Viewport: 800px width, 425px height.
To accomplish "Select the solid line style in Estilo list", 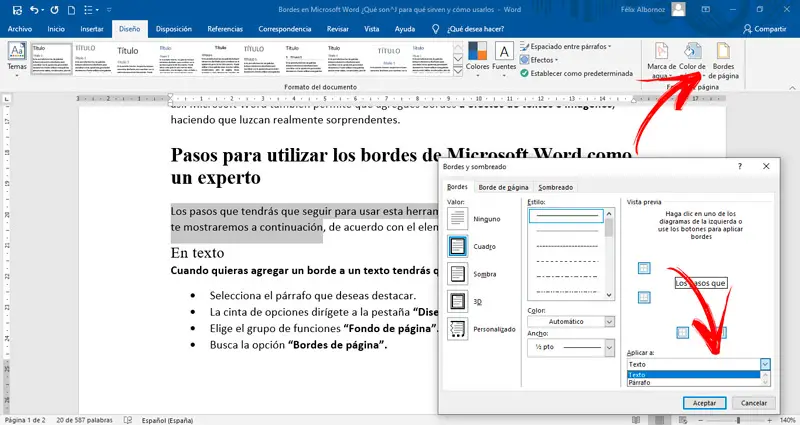I will (566, 216).
